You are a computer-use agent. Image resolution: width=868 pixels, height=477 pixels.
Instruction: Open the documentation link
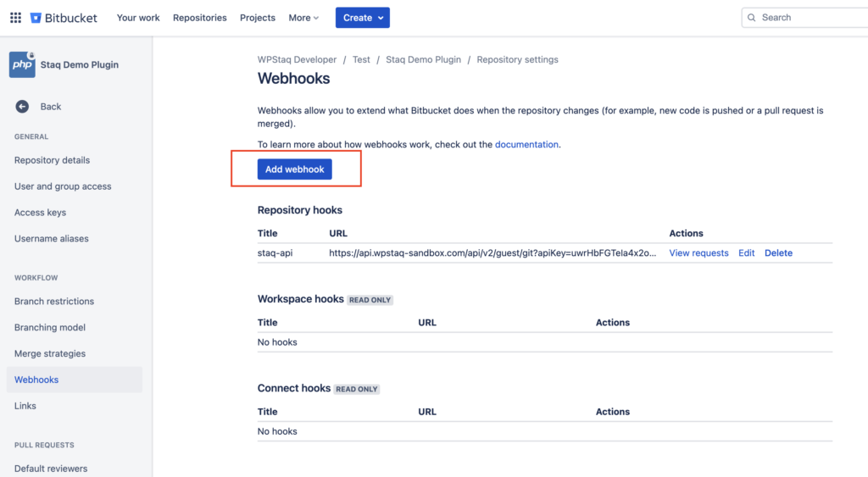tap(526, 144)
